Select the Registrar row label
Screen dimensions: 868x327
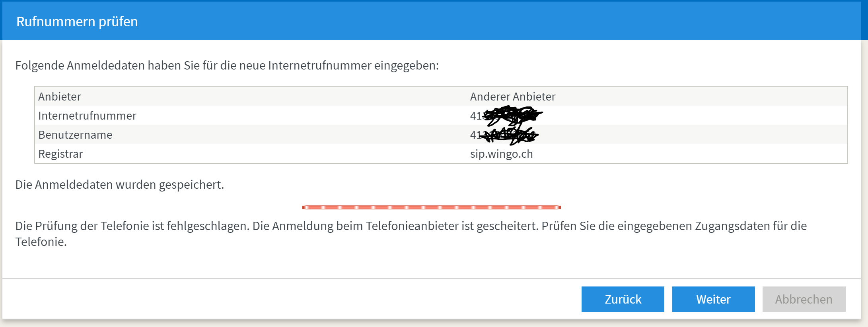coord(60,154)
